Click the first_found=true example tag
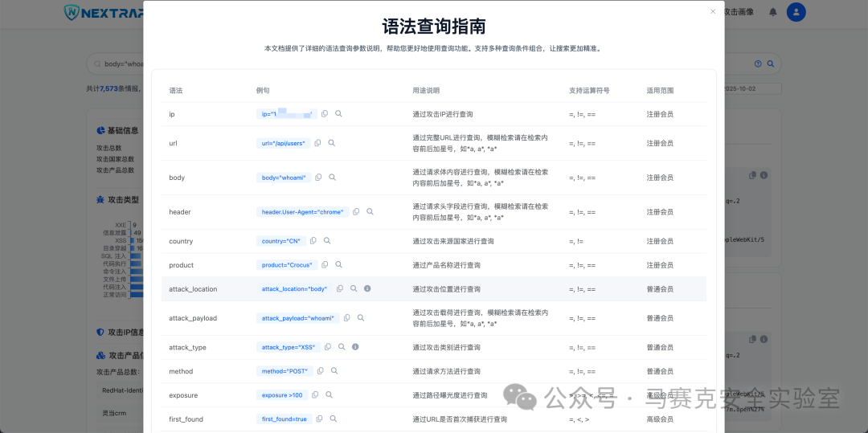The width and height of the screenshot is (868, 433). [x=284, y=419]
